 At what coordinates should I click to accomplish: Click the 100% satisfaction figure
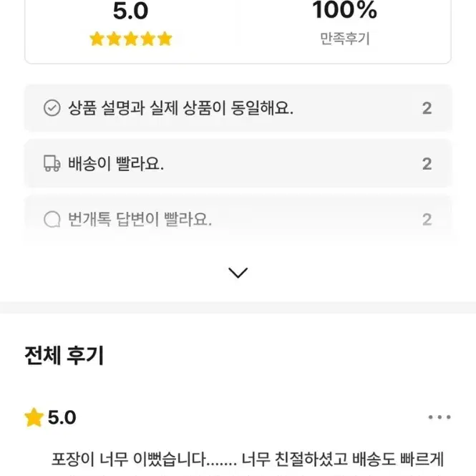click(345, 10)
